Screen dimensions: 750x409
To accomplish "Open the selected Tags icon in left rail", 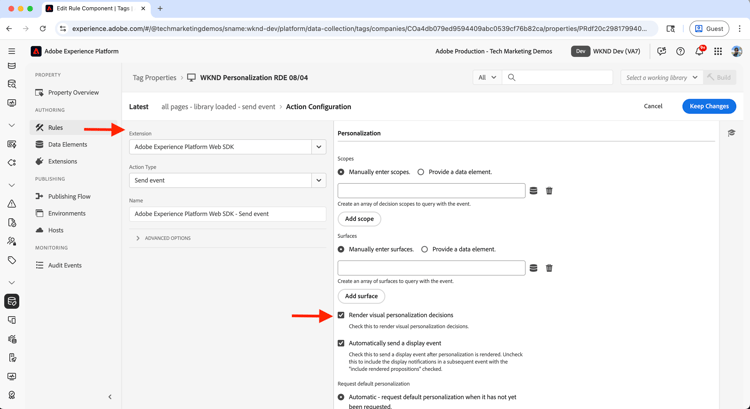I will click(12, 301).
